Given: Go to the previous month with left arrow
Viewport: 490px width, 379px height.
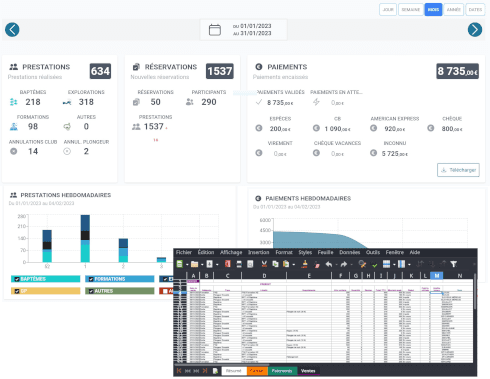Looking at the screenshot, I should [x=12, y=30].
